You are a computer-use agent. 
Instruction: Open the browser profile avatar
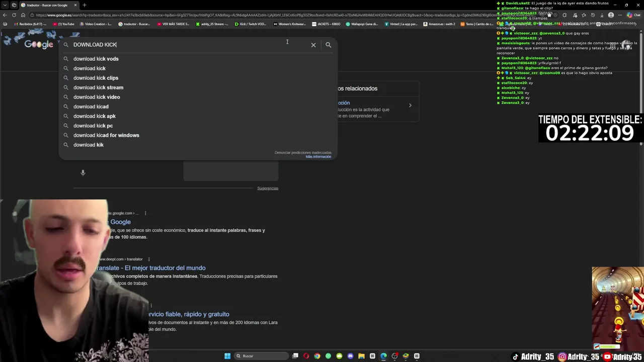611,15
